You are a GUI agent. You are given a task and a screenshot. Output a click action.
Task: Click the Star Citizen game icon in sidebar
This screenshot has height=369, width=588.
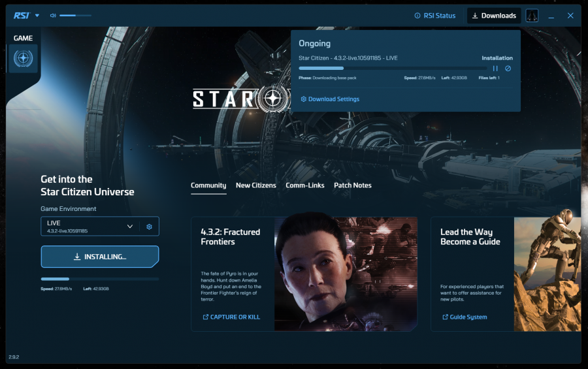pos(24,59)
